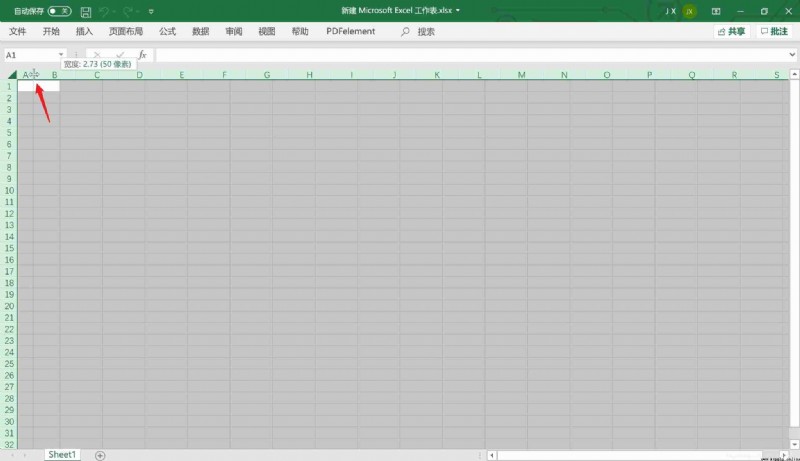Click the formula bar cancel X icon
This screenshot has width=800, height=461.
[97, 55]
